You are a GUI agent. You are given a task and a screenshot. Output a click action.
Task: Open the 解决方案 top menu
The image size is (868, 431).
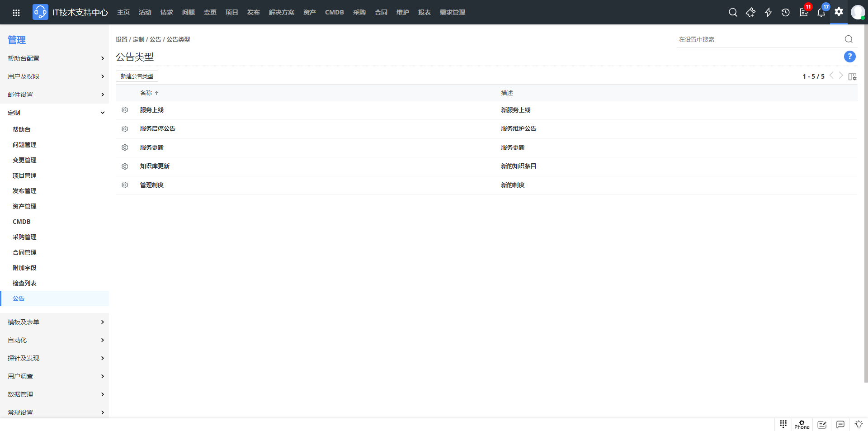[x=282, y=12]
